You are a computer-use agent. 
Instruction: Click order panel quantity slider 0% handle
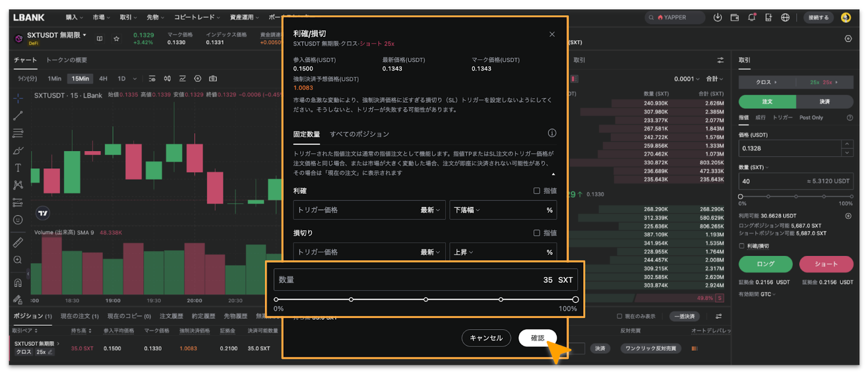[741, 197]
